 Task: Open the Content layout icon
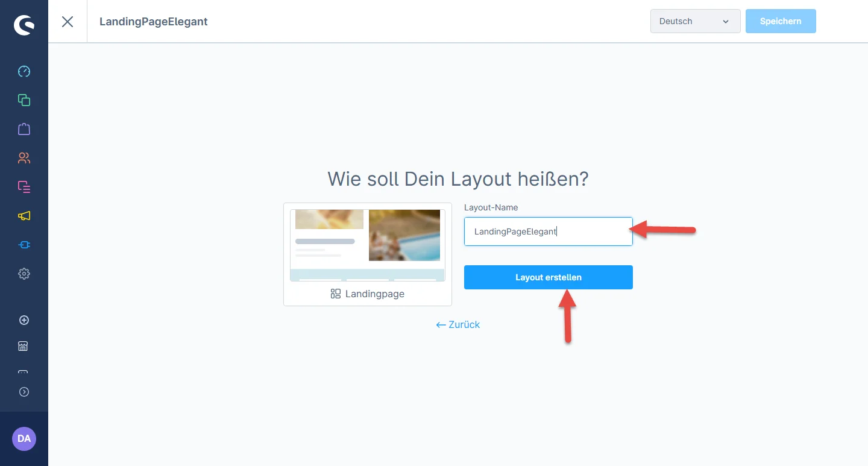tap(24, 187)
